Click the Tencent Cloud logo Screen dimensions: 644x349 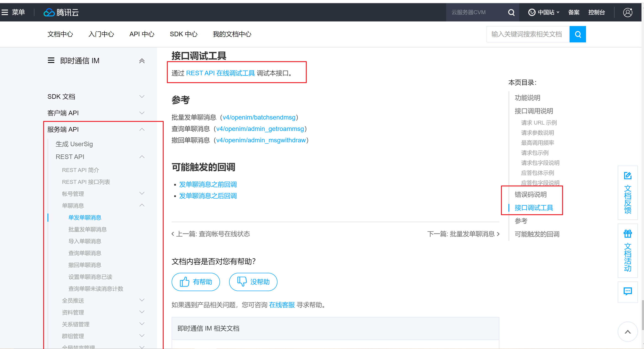pyautogui.click(x=61, y=12)
